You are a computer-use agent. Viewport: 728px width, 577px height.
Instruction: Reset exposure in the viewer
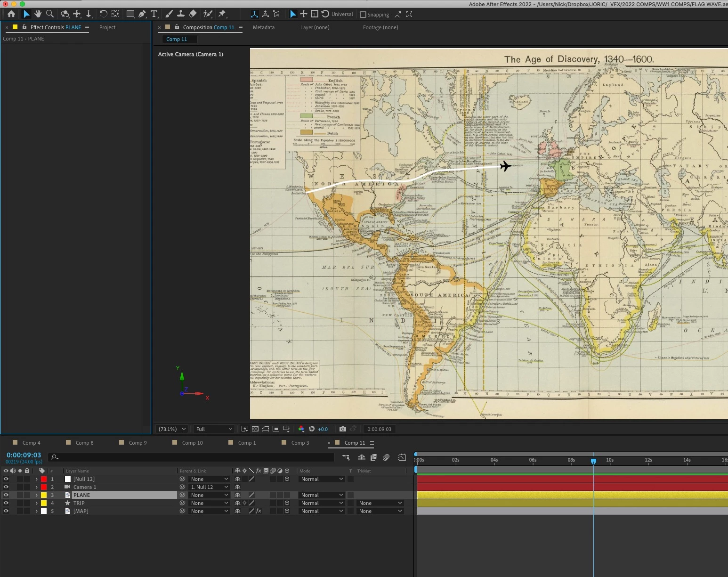[312, 429]
